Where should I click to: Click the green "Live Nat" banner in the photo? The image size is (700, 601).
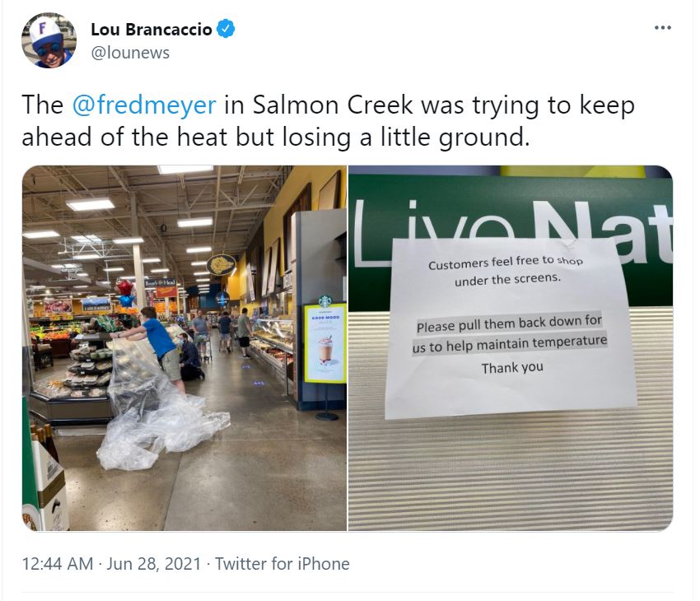[x=511, y=237]
